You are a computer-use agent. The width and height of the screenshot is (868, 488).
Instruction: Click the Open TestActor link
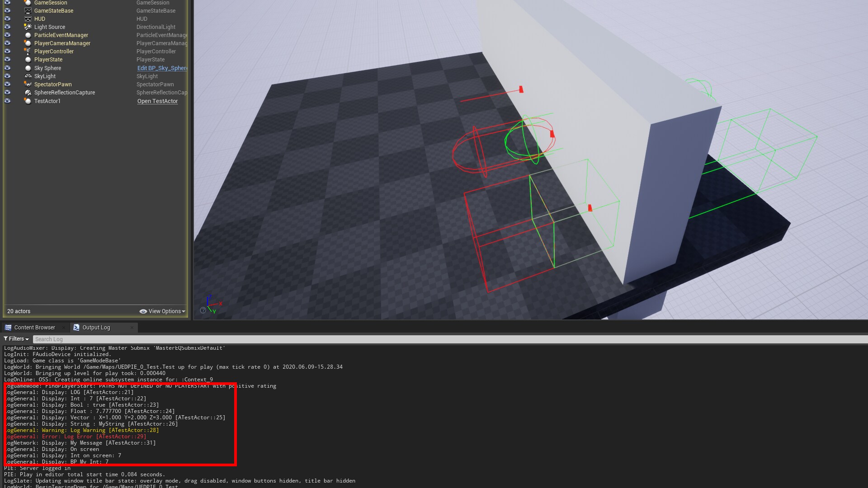[x=157, y=101]
